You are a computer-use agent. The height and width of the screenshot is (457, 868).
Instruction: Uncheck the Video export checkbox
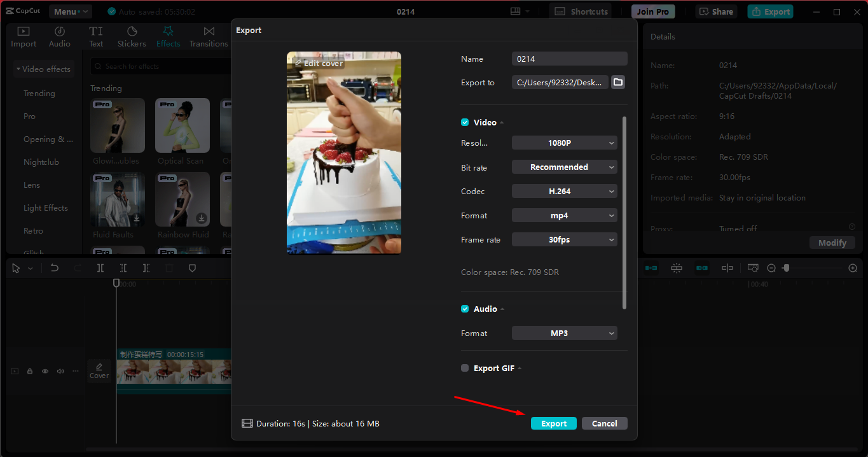(465, 122)
